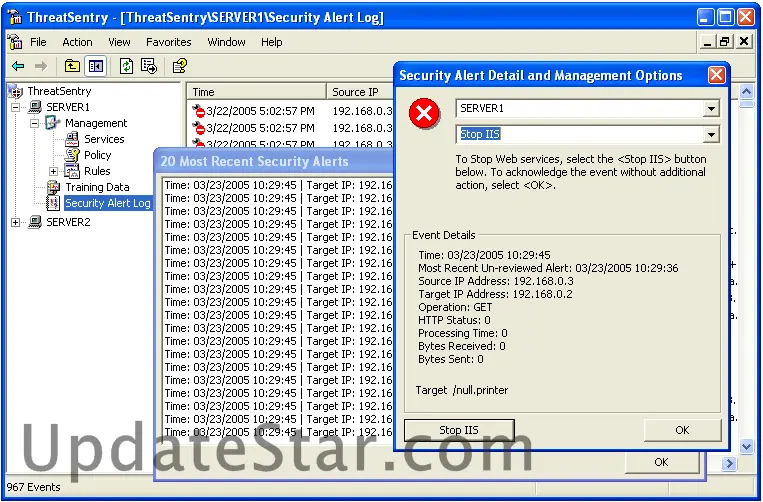Expand the Rules tree node
The width and height of the screenshot is (763, 502).
(54, 171)
